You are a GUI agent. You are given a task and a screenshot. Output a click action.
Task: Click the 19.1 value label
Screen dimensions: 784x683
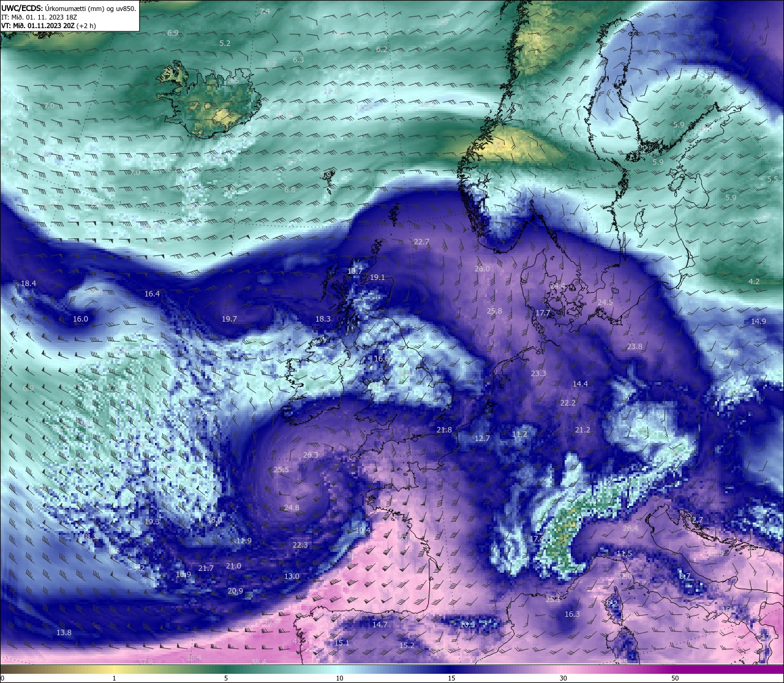377,277
